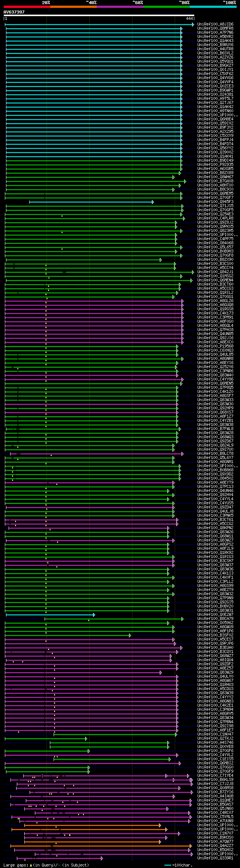Select hit UniRef100_Q5VQU1

click(215, 62)
